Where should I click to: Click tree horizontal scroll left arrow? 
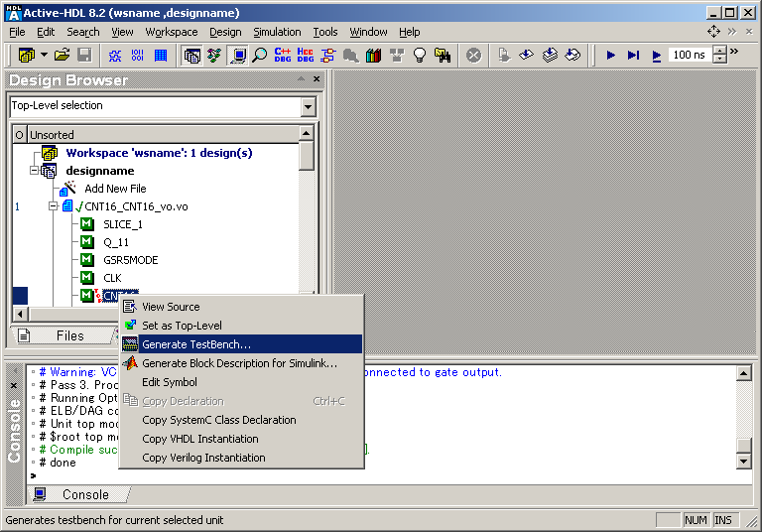pos(20,315)
